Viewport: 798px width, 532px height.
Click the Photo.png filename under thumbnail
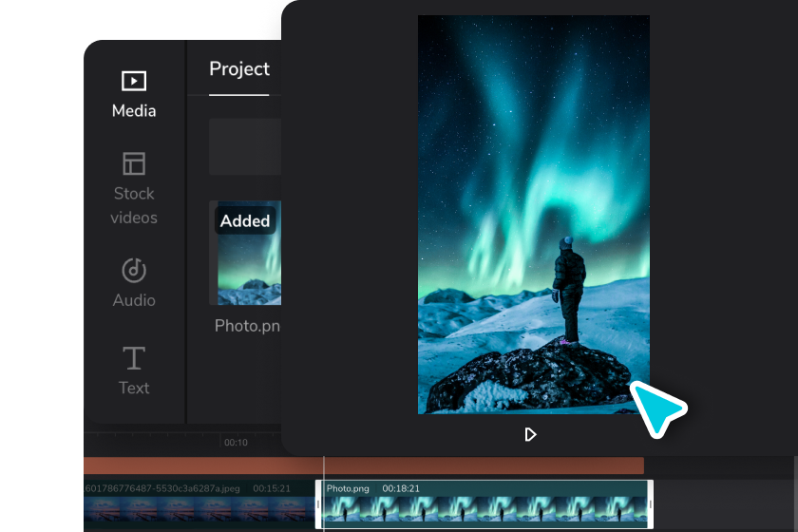[247, 325]
